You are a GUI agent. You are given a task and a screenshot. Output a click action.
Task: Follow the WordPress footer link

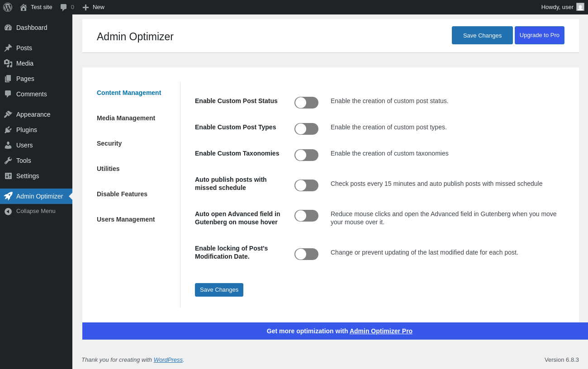[x=168, y=360]
